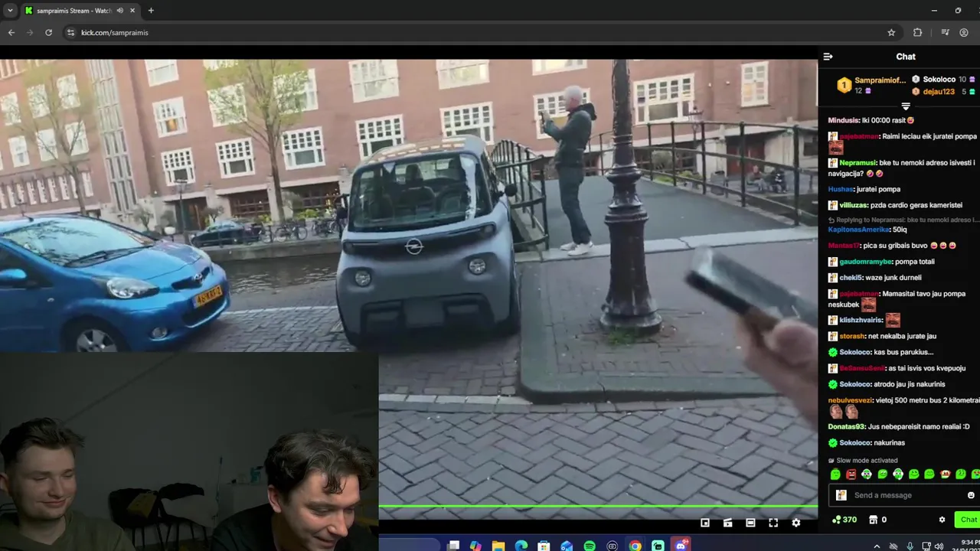Open the channel shop icon
This screenshot has height=551, width=980.
(x=873, y=520)
